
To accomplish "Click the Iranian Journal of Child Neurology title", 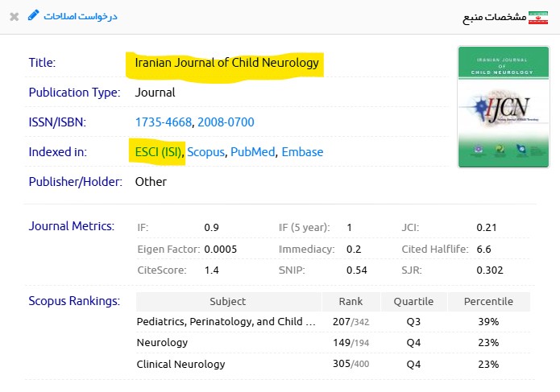I will point(226,63).
